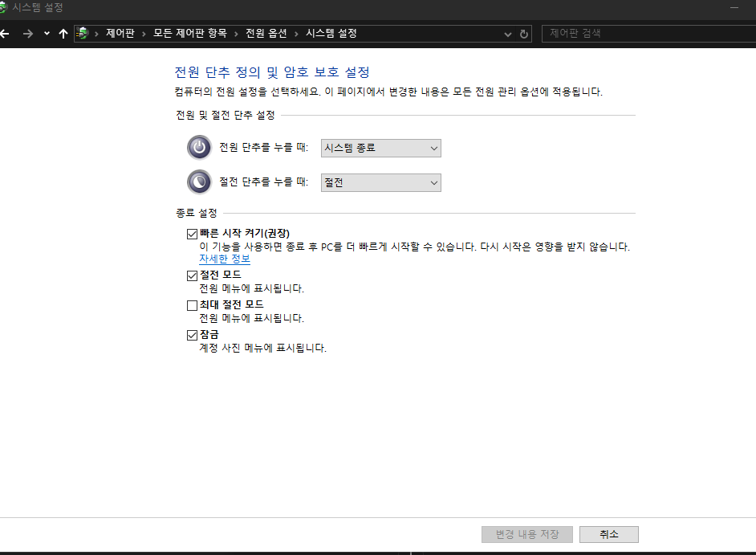Open 전원 옵션 from breadcrumb

pyautogui.click(x=266, y=34)
